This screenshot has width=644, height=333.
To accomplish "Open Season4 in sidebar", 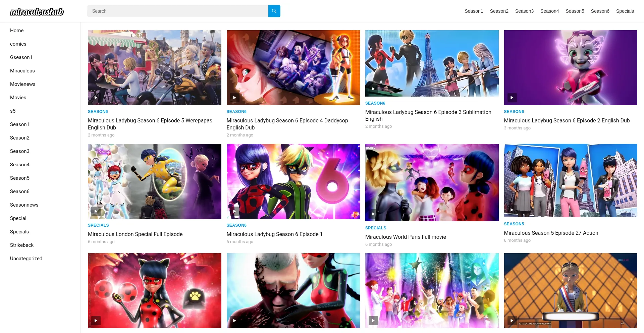I will pos(20,165).
